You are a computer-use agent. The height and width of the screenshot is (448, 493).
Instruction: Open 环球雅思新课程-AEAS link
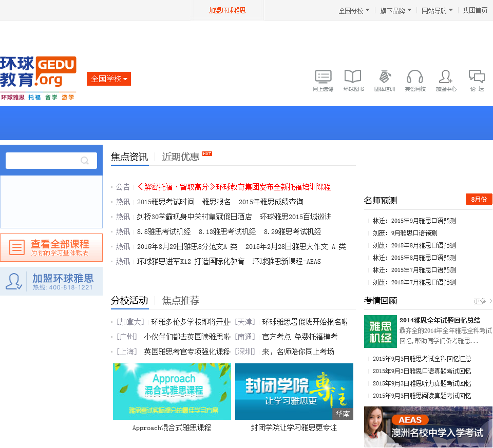click(287, 261)
